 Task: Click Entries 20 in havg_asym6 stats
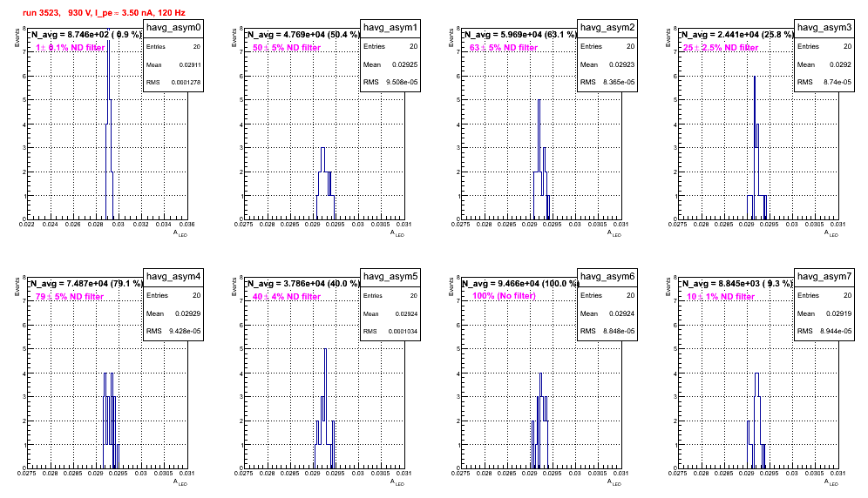point(607,295)
